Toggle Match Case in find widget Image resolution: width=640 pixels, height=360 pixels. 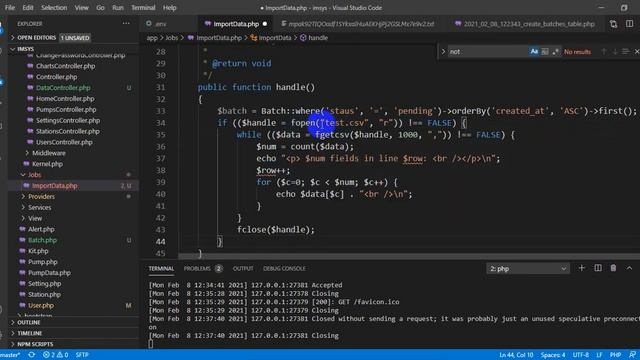point(534,51)
